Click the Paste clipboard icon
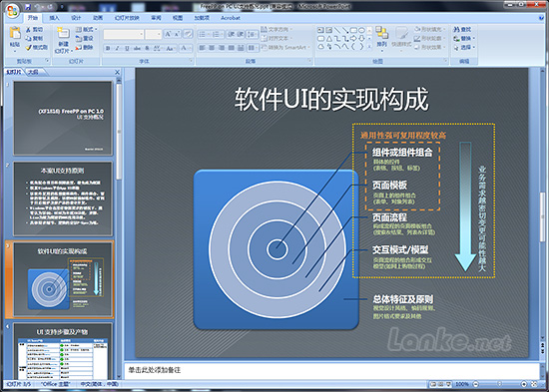 point(15,33)
